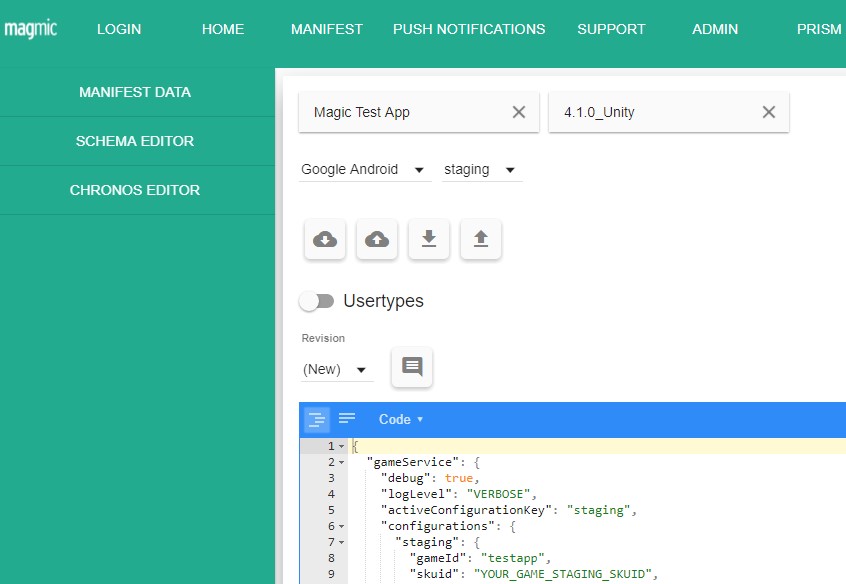
Task: Collapse the configurations fold on line 6
Action: [341, 526]
